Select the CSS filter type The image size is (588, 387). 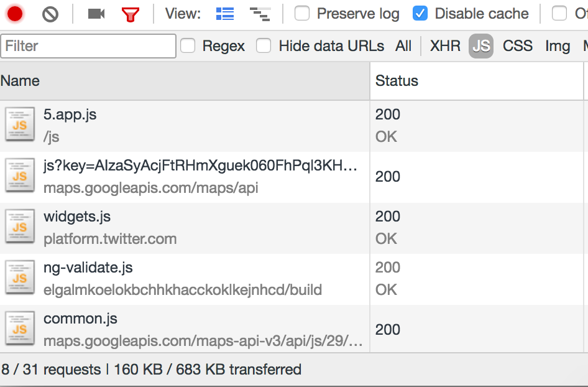pos(518,46)
